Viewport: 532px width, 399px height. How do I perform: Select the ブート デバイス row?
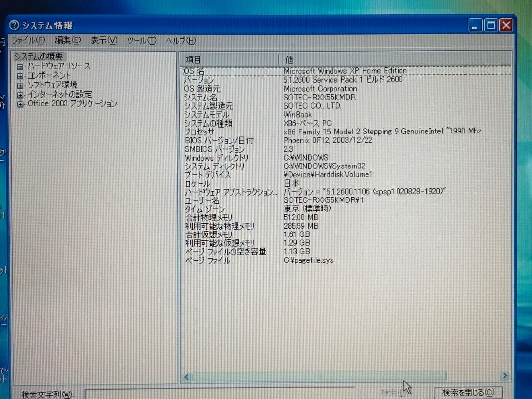click(346, 175)
